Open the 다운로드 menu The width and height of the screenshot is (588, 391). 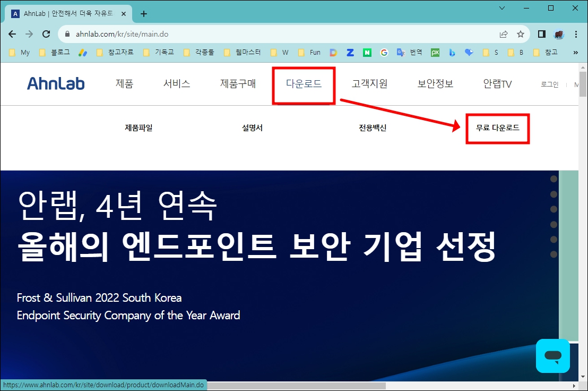point(304,83)
